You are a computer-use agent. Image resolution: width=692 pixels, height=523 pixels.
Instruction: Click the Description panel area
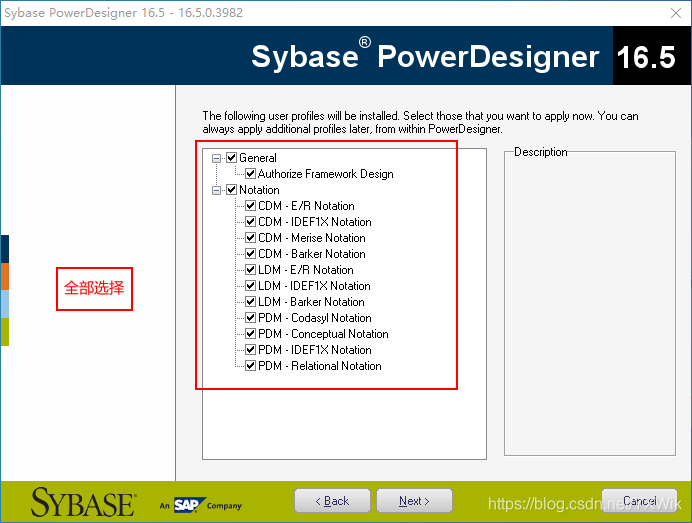point(590,303)
